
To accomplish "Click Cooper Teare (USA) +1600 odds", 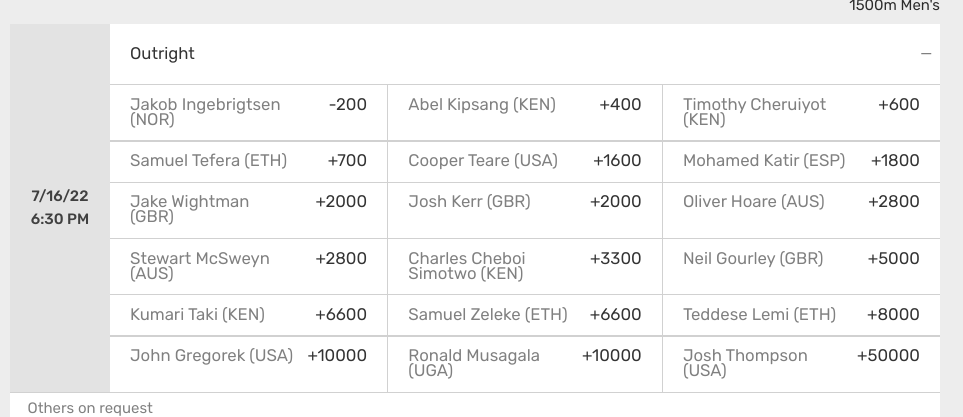I will (x=525, y=162).
